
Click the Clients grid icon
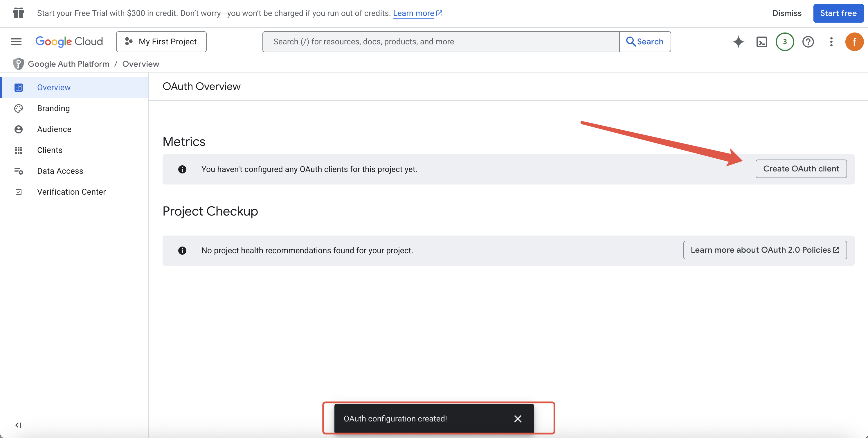pyautogui.click(x=19, y=150)
